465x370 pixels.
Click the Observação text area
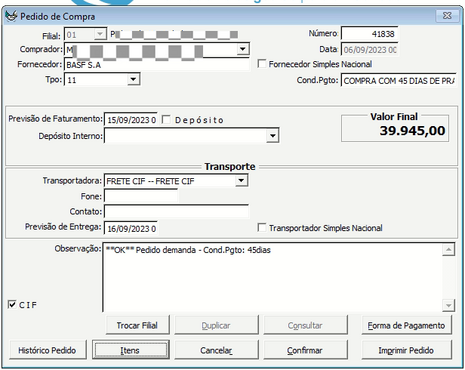point(272,277)
